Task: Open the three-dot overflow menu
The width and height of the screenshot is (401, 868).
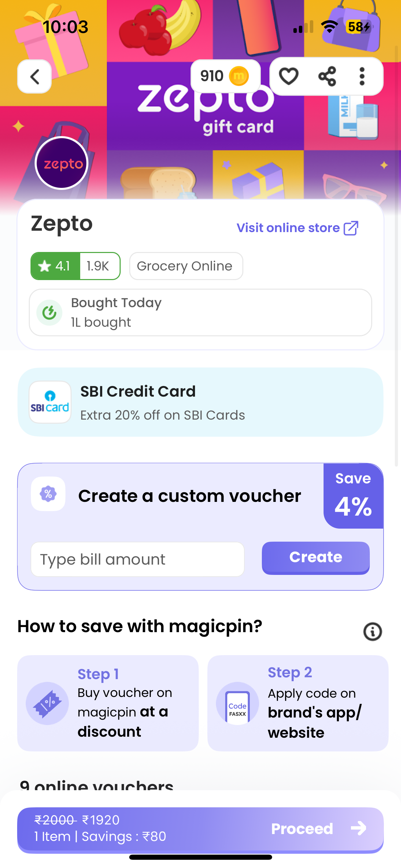Action: pyautogui.click(x=362, y=76)
